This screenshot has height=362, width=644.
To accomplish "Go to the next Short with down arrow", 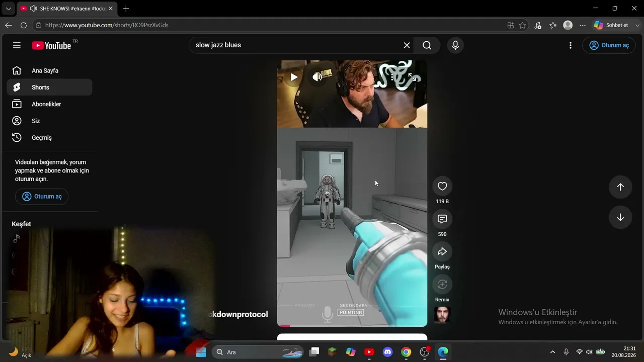I will 620,217.
